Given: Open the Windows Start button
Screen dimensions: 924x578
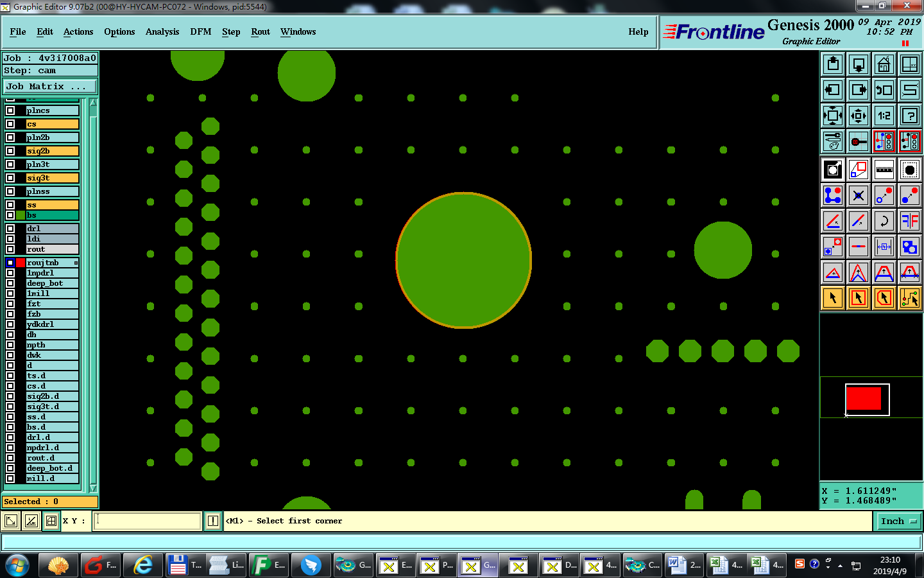Looking at the screenshot, I should pos(17,565).
